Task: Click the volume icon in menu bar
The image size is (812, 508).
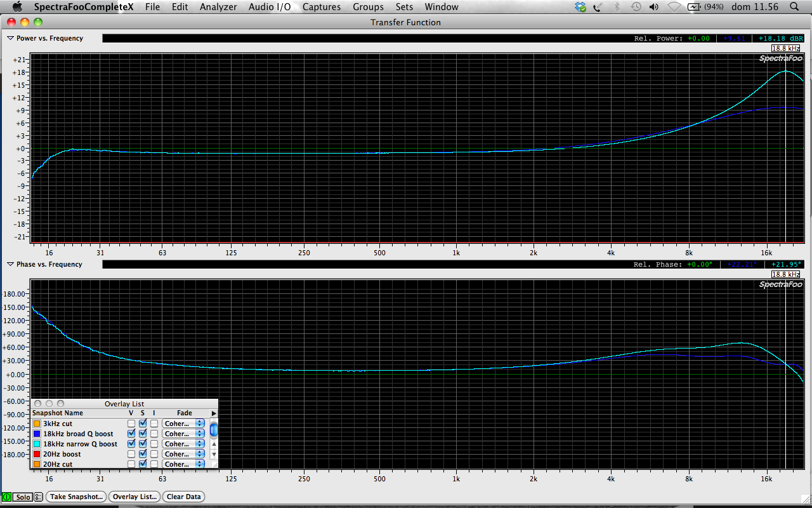Action: pos(655,7)
